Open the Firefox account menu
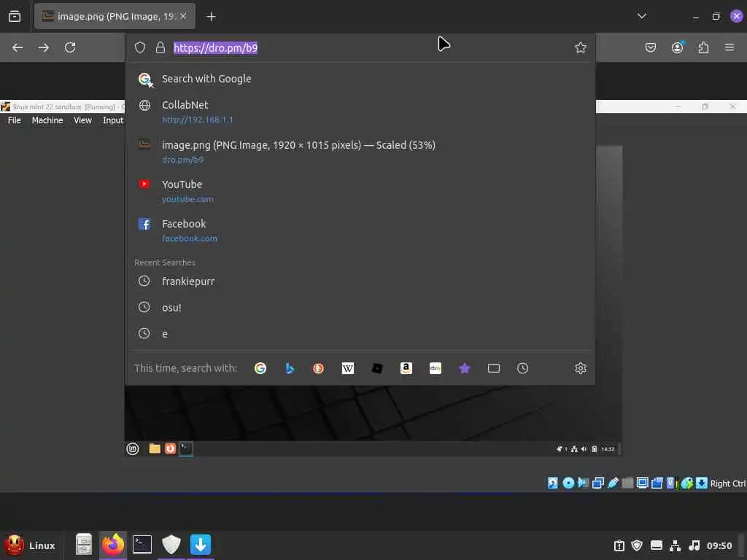 678,47
